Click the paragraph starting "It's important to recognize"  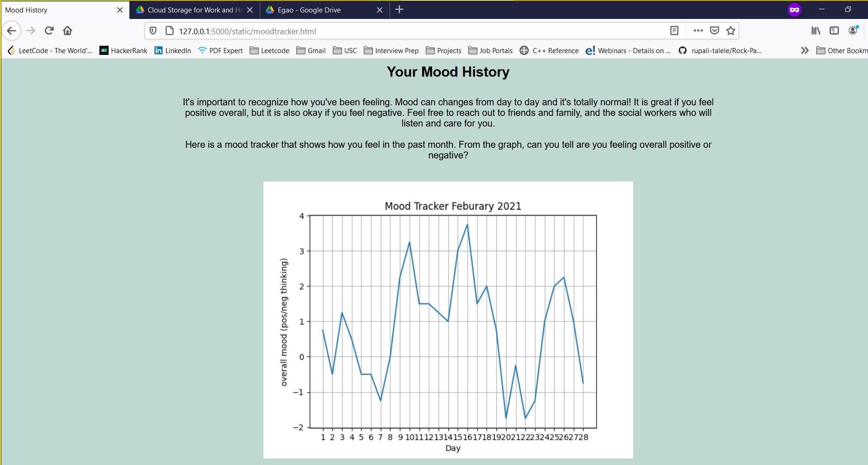[448, 113]
